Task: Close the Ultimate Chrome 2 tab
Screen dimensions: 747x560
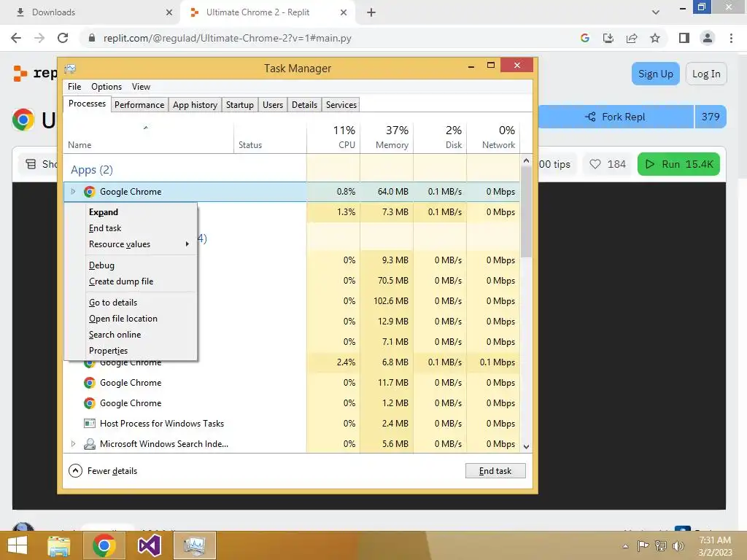Action: [344, 12]
